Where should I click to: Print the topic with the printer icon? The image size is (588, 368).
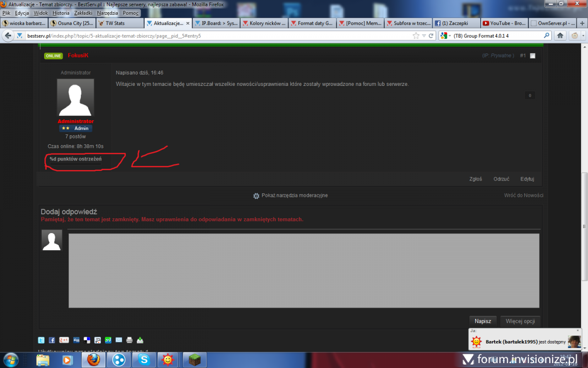(129, 340)
